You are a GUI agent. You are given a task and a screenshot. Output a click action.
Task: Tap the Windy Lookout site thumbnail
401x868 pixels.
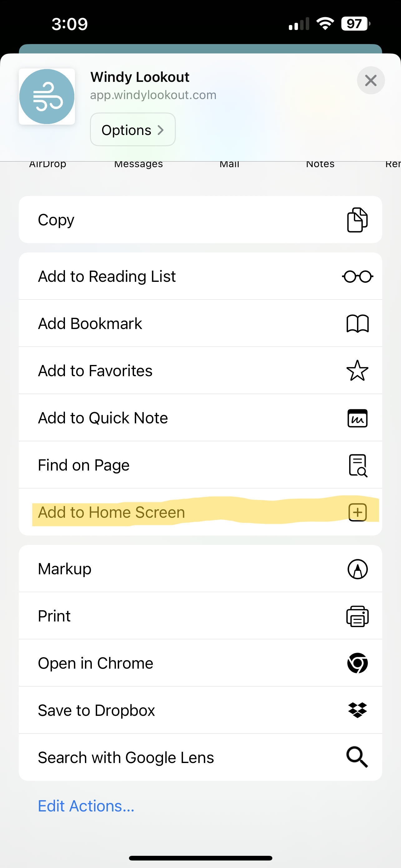47,97
